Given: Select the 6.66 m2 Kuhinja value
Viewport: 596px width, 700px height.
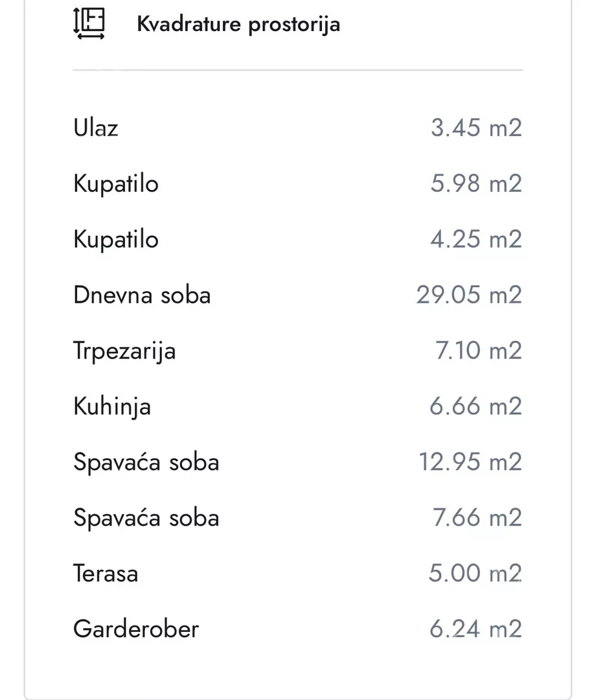Looking at the screenshot, I should coord(476,406).
